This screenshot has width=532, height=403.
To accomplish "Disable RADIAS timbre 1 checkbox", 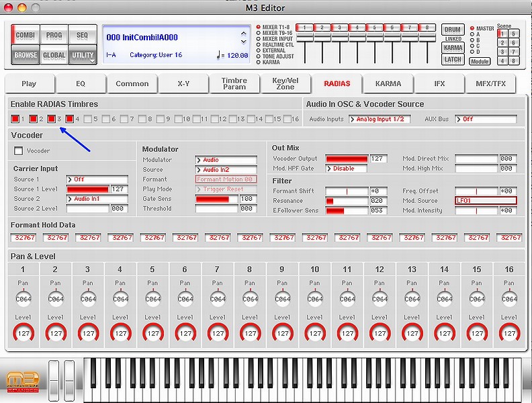I will click(x=15, y=119).
